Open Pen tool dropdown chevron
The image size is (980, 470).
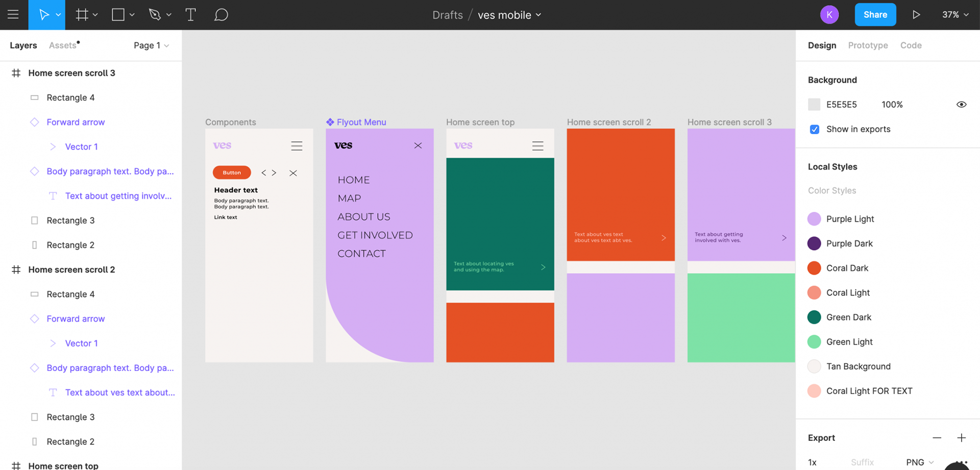[169, 15]
